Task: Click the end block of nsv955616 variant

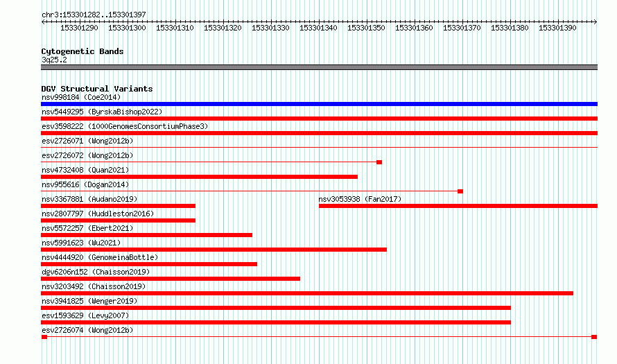Action: pyautogui.click(x=460, y=191)
